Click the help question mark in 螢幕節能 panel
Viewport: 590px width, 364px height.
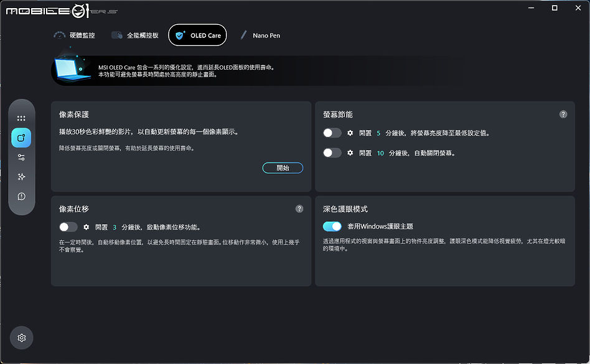click(563, 114)
